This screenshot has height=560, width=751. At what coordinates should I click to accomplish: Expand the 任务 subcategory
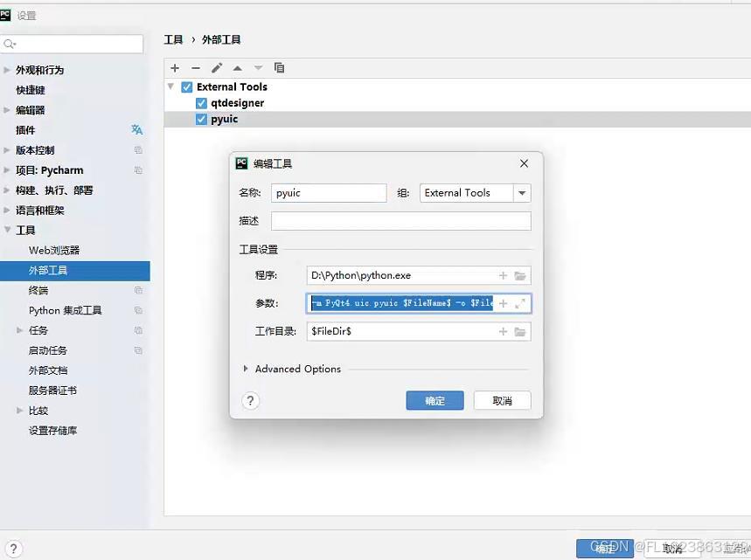tap(19, 330)
